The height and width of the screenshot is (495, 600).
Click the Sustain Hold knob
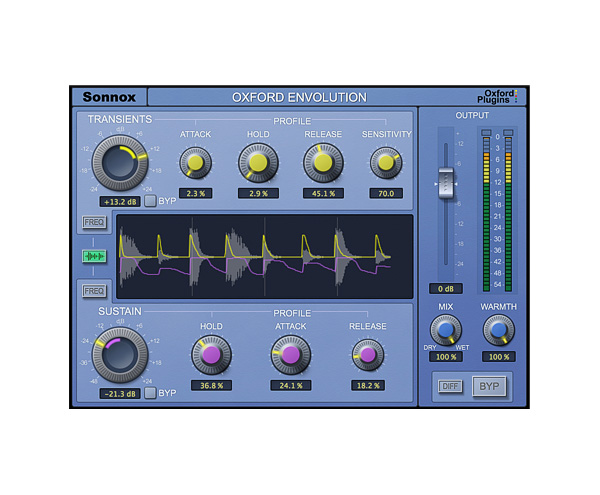(x=211, y=355)
